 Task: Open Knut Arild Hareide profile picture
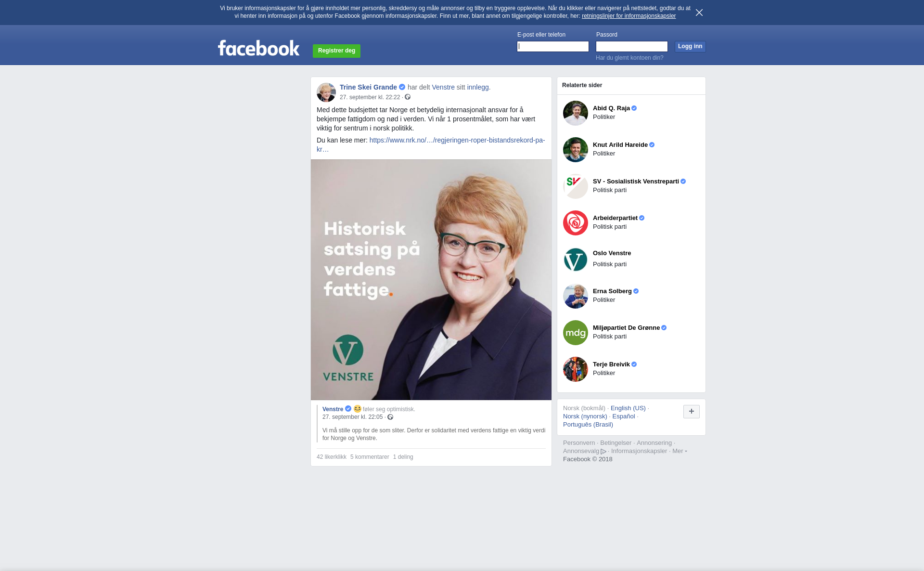[x=576, y=150]
